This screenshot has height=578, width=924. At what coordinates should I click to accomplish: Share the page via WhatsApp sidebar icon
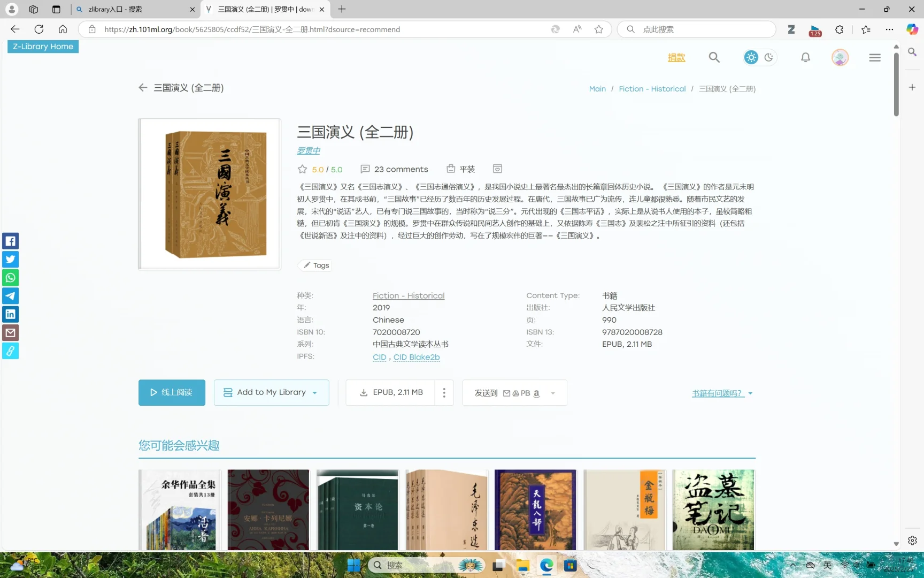tap(10, 278)
